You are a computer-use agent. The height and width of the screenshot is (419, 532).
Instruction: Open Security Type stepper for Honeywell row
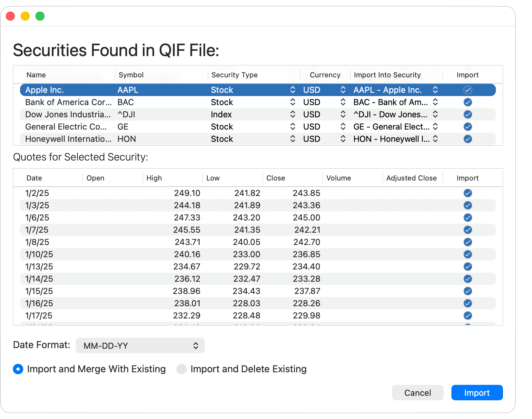point(293,139)
